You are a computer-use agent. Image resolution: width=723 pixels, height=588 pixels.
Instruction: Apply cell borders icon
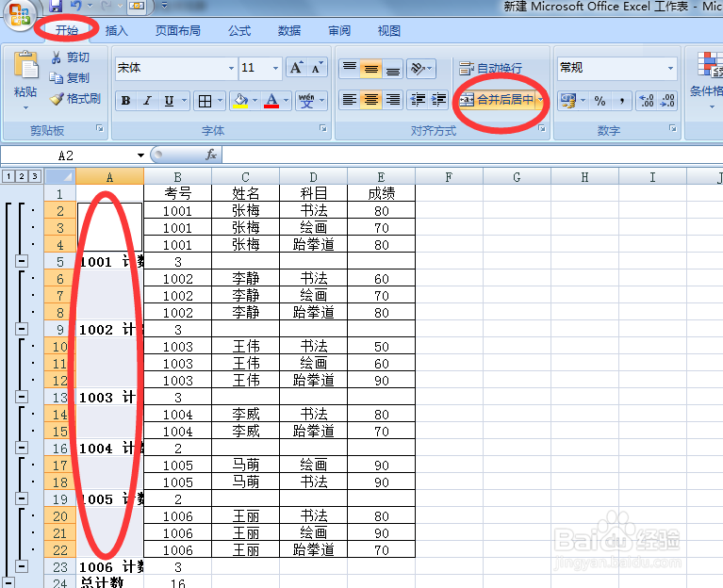point(205,101)
